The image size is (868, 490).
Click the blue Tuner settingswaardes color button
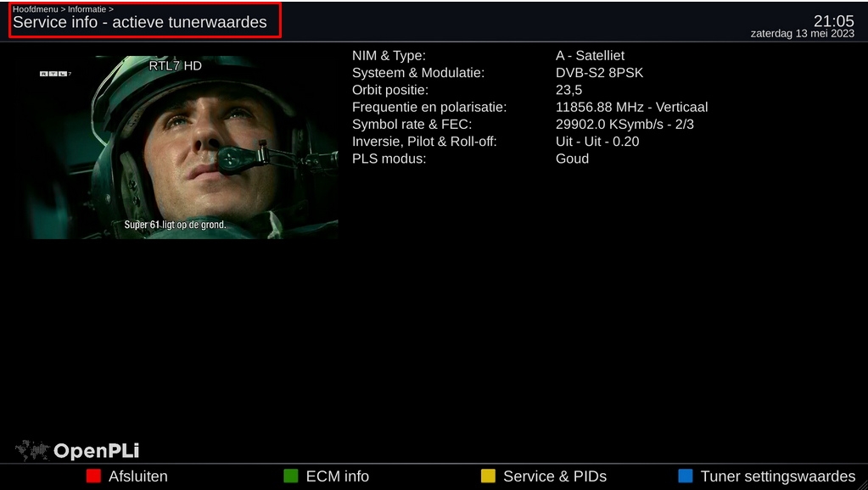click(x=686, y=476)
